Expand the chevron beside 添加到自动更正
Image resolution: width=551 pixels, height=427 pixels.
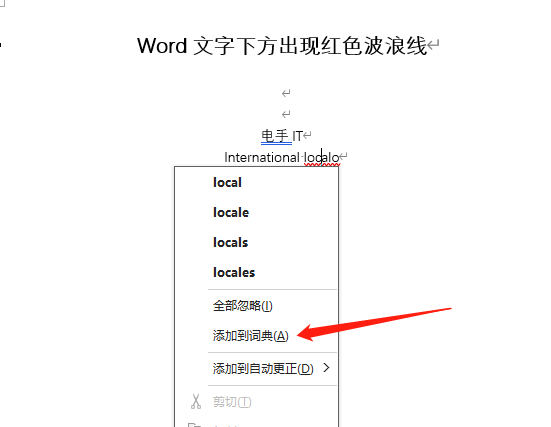tap(326, 368)
